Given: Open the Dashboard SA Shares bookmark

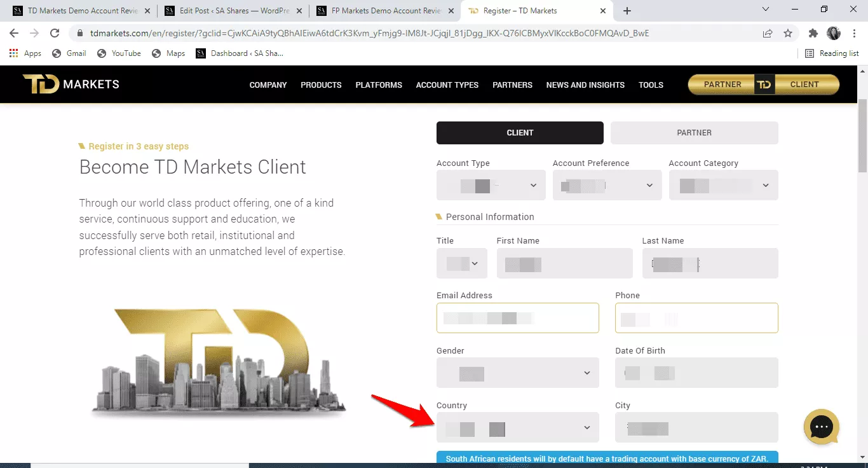Looking at the screenshot, I should pos(240,53).
